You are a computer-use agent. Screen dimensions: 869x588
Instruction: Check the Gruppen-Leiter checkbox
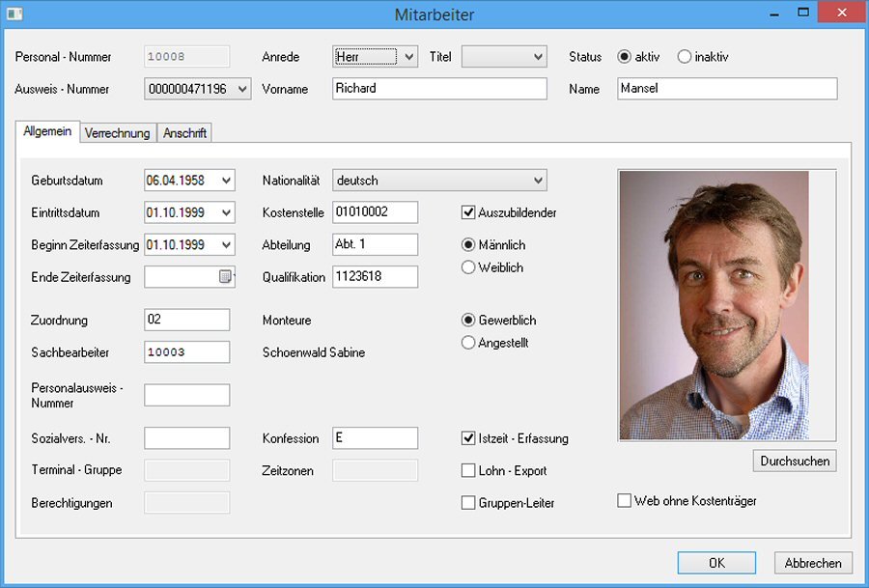(469, 503)
